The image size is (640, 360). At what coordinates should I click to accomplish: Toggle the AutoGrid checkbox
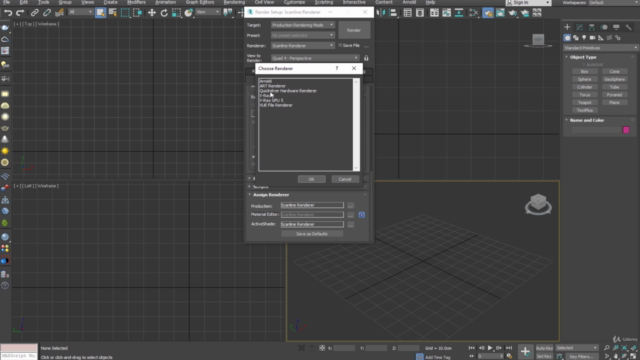(x=584, y=64)
